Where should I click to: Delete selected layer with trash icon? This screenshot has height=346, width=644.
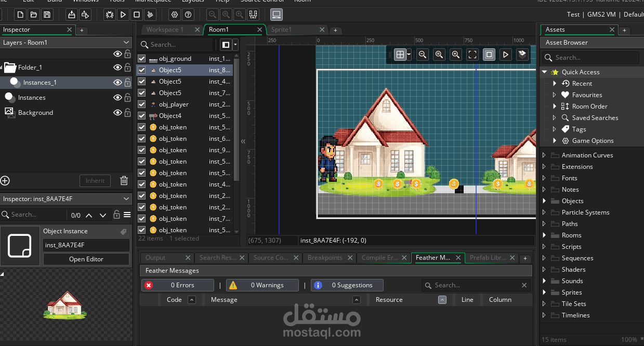(124, 181)
